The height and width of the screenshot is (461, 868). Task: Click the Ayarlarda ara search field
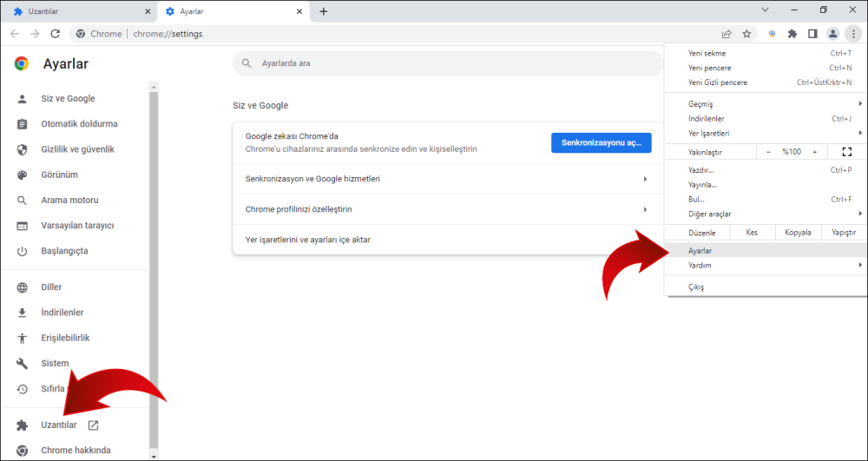tap(448, 63)
